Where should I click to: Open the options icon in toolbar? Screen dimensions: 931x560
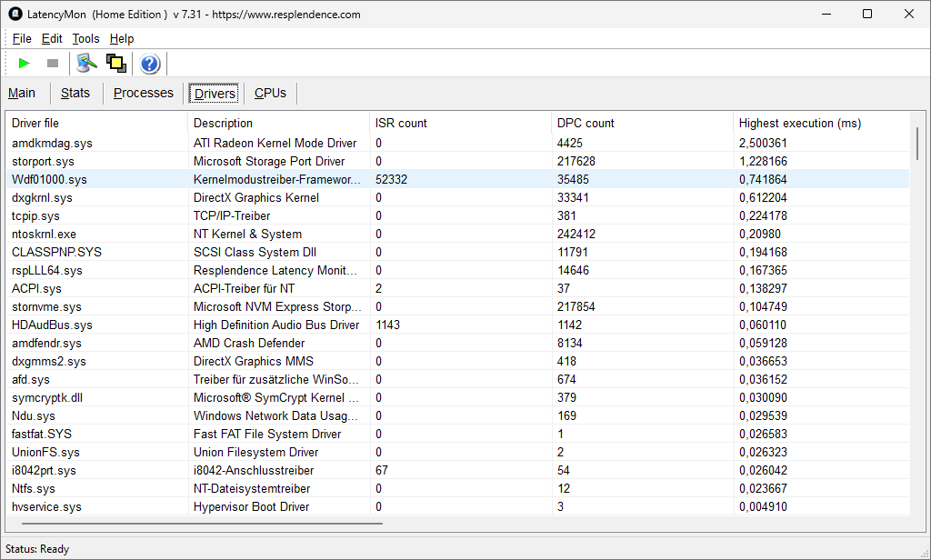[86, 63]
